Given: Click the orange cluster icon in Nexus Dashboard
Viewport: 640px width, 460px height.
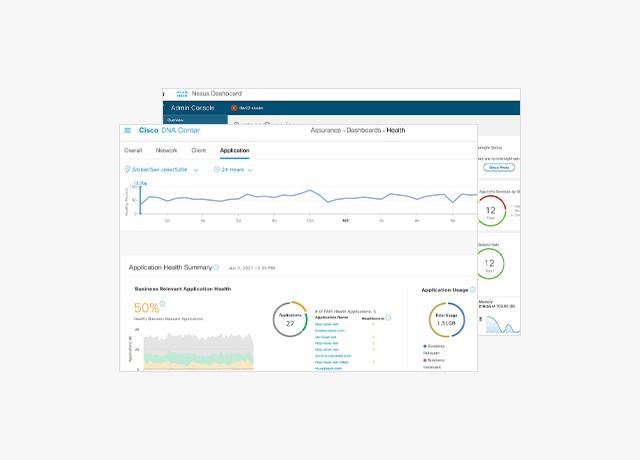Looking at the screenshot, I should [x=234, y=108].
